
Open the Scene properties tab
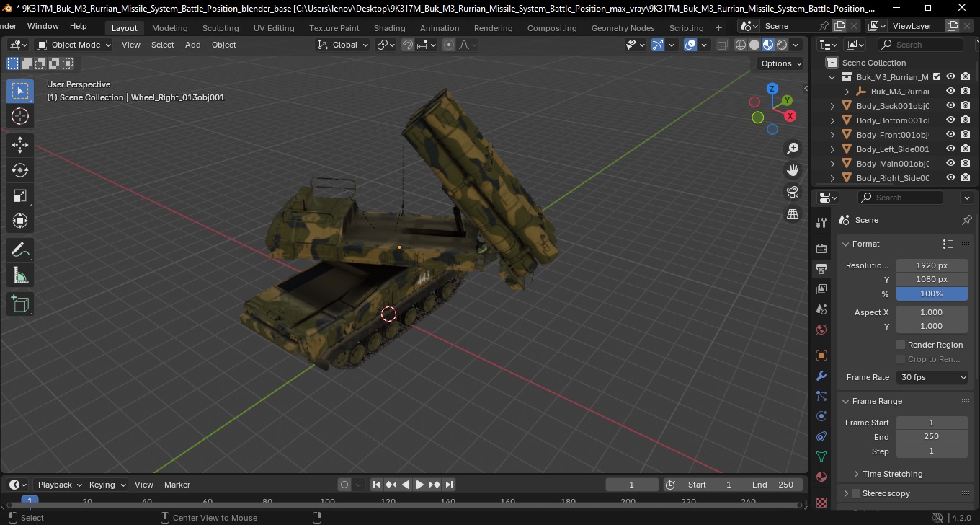click(x=821, y=309)
